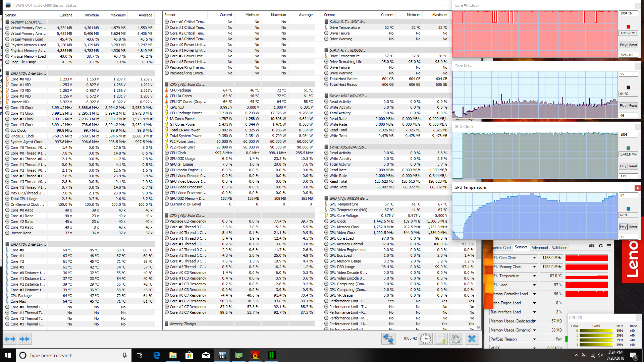Click GPU-Z refresh icon
Screen dimensions: 644x362
click(600, 246)
